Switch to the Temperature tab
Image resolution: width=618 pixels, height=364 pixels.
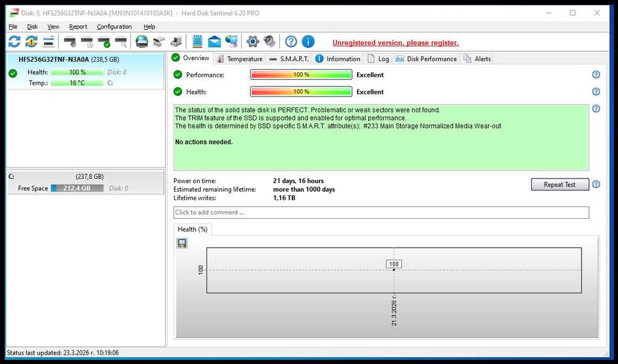coord(240,59)
